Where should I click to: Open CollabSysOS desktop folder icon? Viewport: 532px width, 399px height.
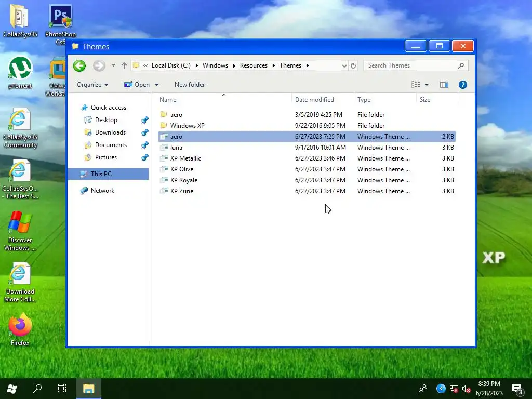[20, 20]
